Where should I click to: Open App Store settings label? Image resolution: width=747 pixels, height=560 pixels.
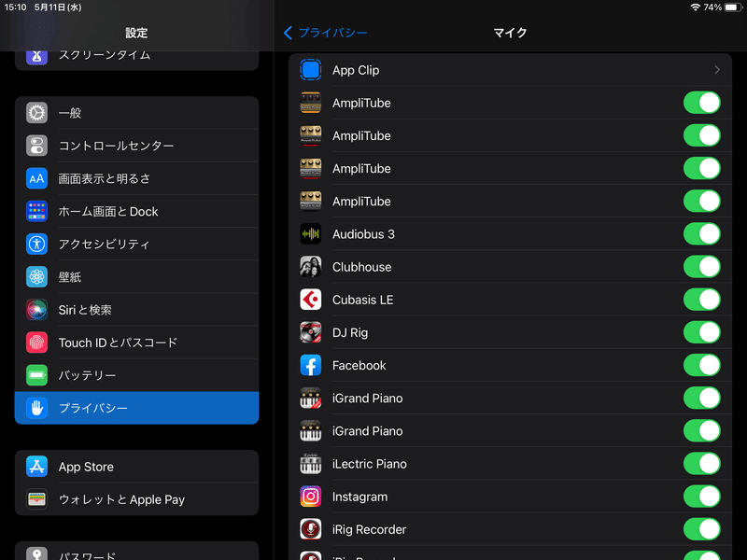86,467
